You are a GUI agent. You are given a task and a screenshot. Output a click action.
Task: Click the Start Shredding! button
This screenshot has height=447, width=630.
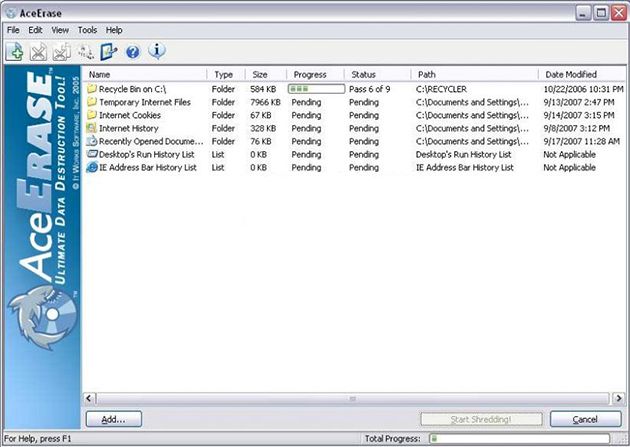(481, 419)
